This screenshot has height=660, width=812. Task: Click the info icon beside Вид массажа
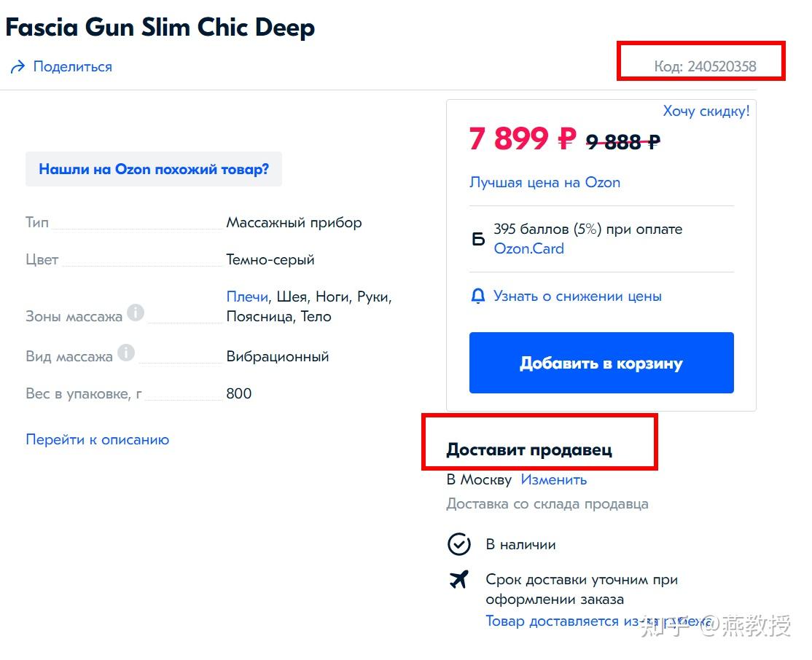click(x=126, y=353)
